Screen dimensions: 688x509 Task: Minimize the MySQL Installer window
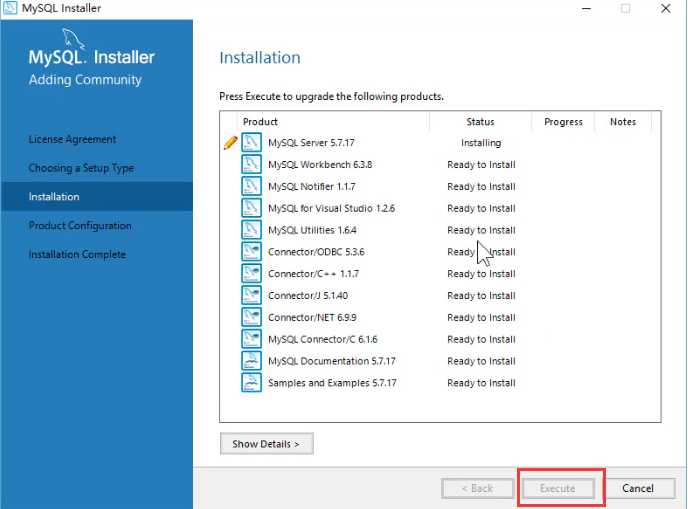(586, 8)
